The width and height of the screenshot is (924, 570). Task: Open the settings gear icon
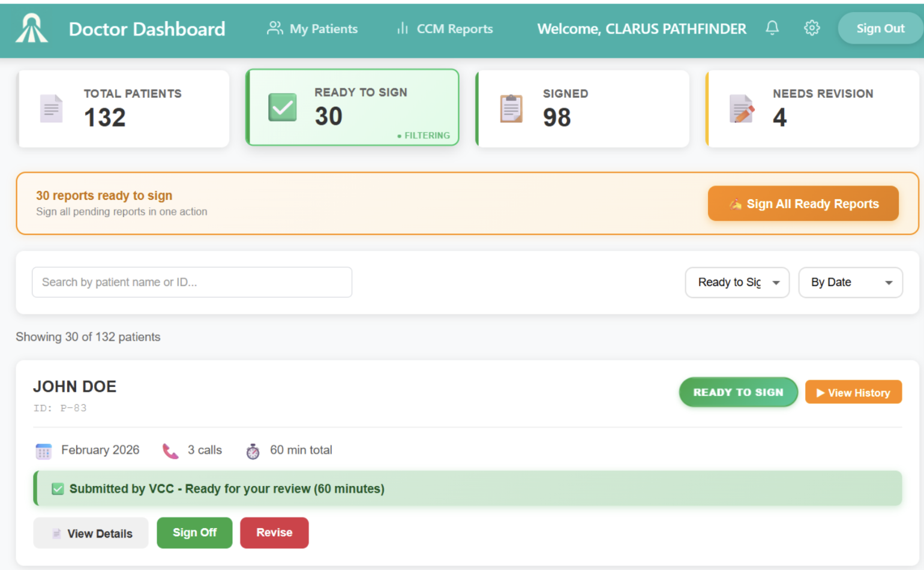click(x=812, y=28)
